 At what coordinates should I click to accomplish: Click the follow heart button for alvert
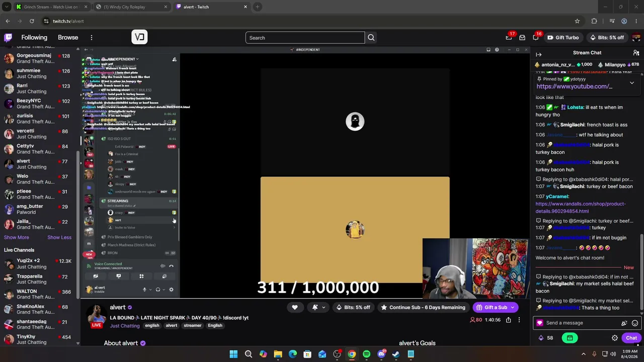pos(295,307)
